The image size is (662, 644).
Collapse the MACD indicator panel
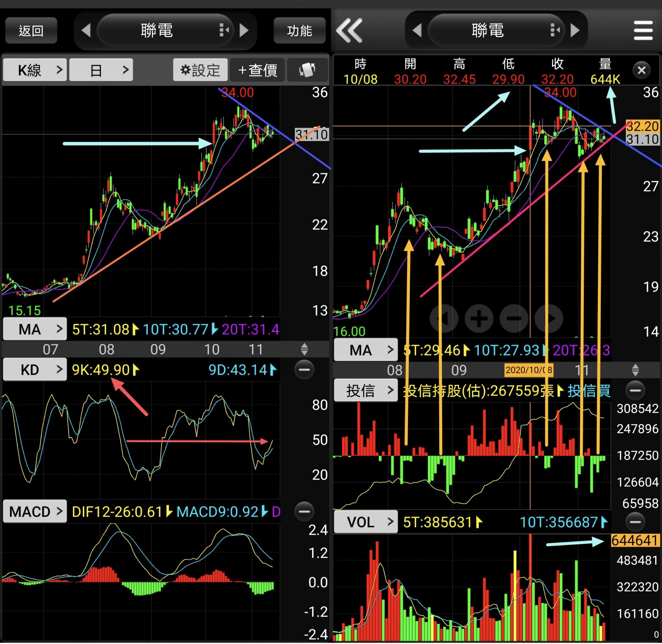coord(304,511)
